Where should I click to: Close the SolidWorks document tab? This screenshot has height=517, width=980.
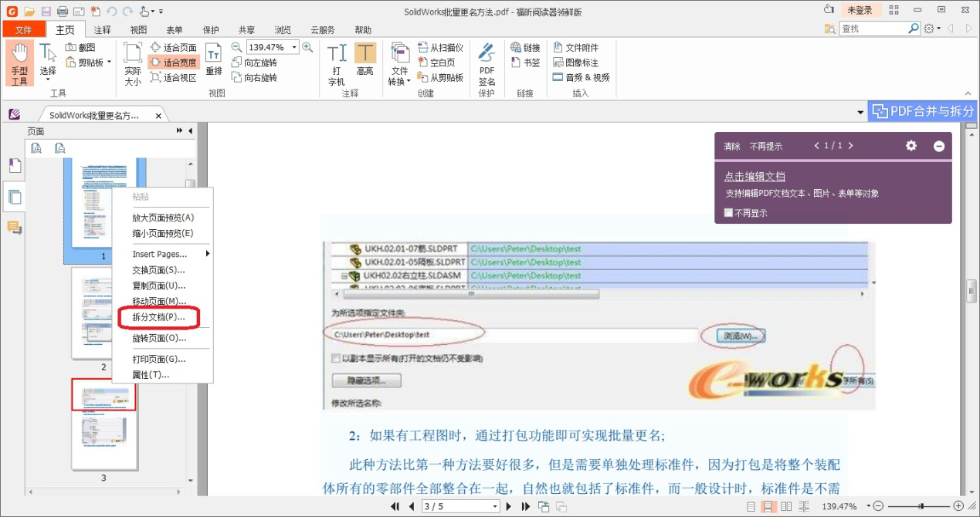(158, 116)
